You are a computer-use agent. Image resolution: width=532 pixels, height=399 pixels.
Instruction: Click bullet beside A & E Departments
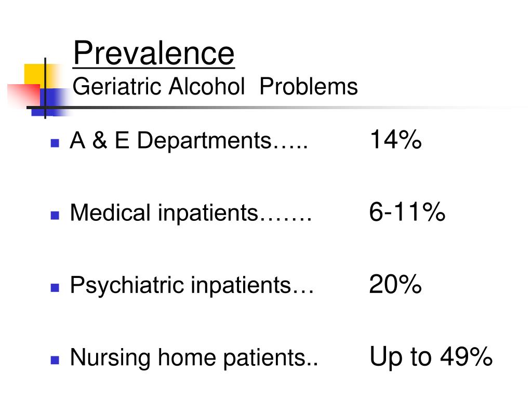coord(55,143)
